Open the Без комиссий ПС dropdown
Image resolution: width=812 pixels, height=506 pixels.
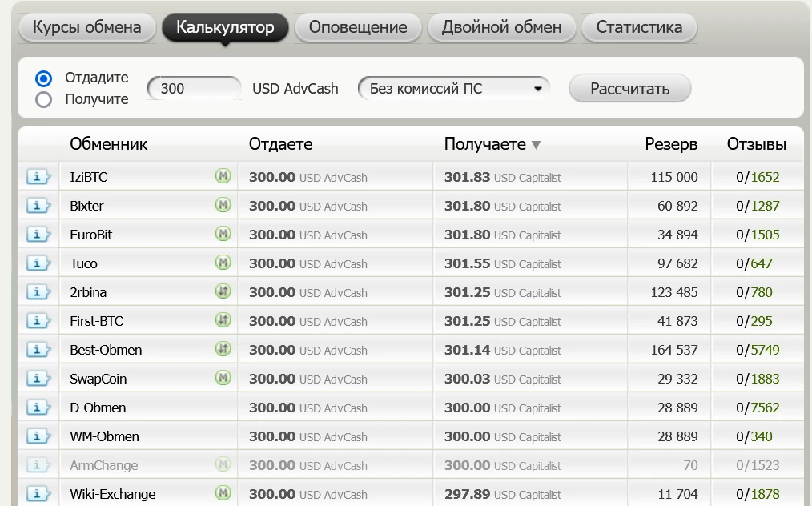[x=453, y=89]
